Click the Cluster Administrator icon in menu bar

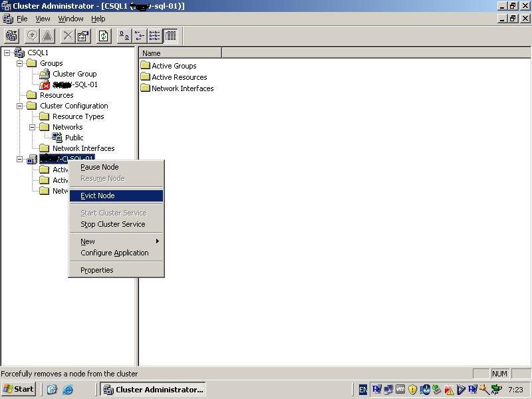(8, 19)
